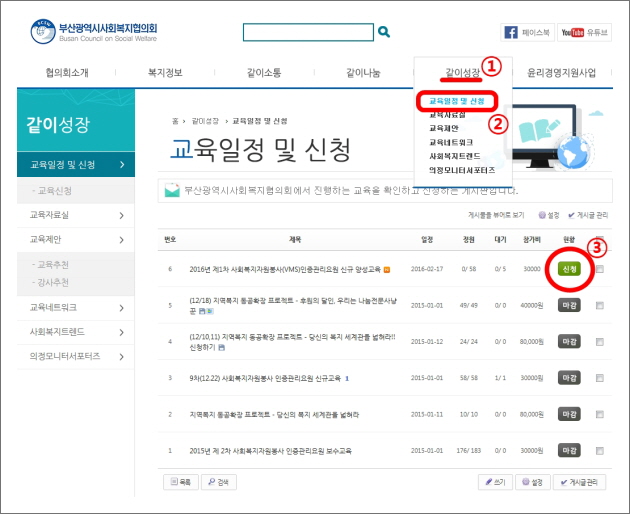Image resolution: width=630 pixels, height=514 pixels.
Task: Open the 협의회소개 top menu
Action: 67,73
